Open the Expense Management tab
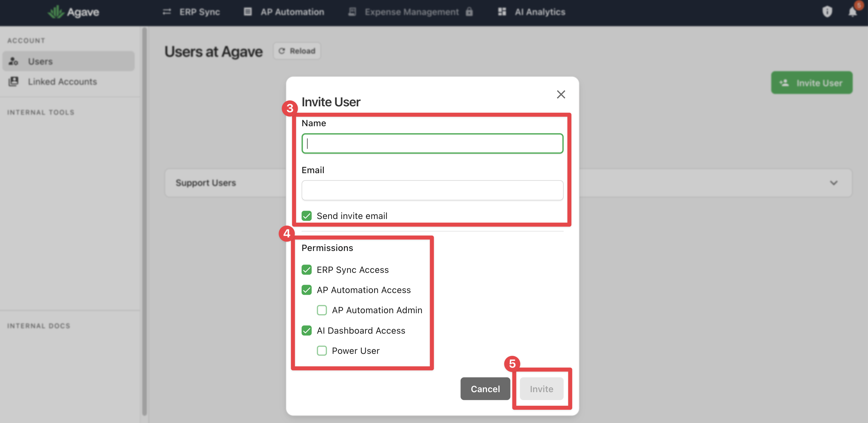 [x=410, y=12]
